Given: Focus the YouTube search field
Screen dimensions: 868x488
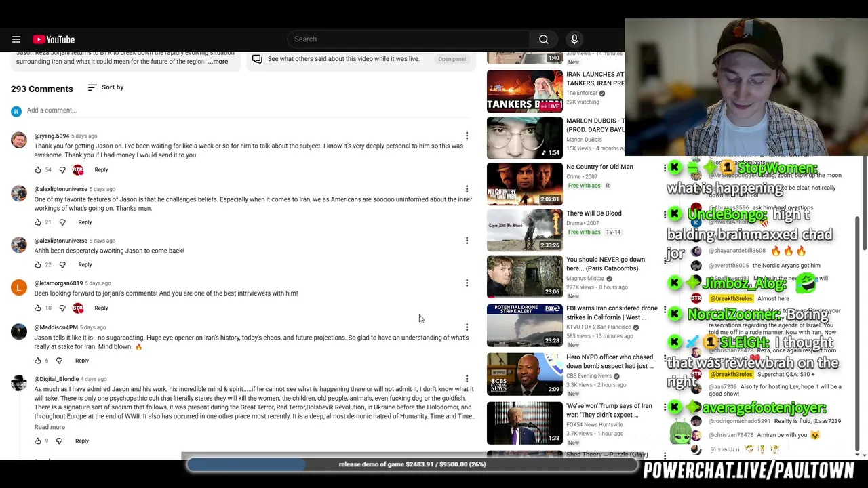Looking at the screenshot, I should pyautogui.click(x=409, y=39).
